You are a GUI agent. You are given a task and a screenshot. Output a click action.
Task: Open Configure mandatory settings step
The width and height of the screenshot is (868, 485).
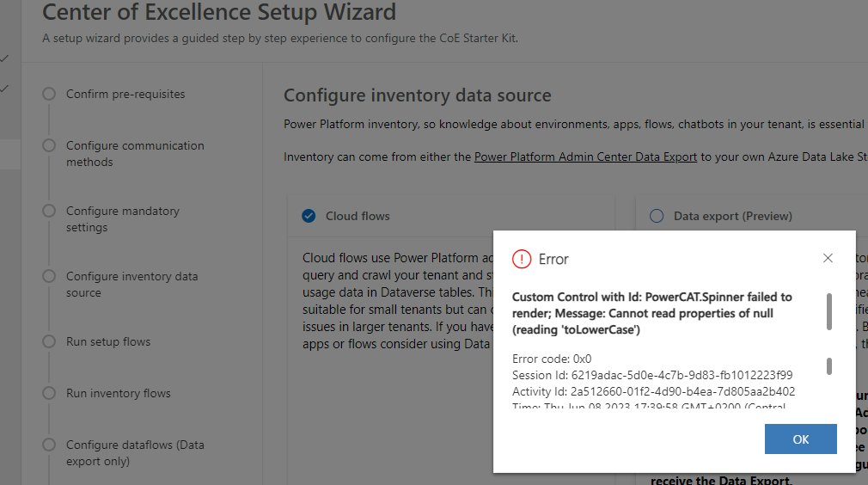(x=123, y=219)
